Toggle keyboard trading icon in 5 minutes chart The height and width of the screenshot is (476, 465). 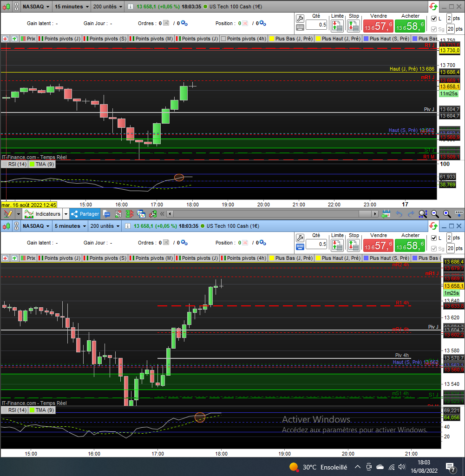point(300,247)
